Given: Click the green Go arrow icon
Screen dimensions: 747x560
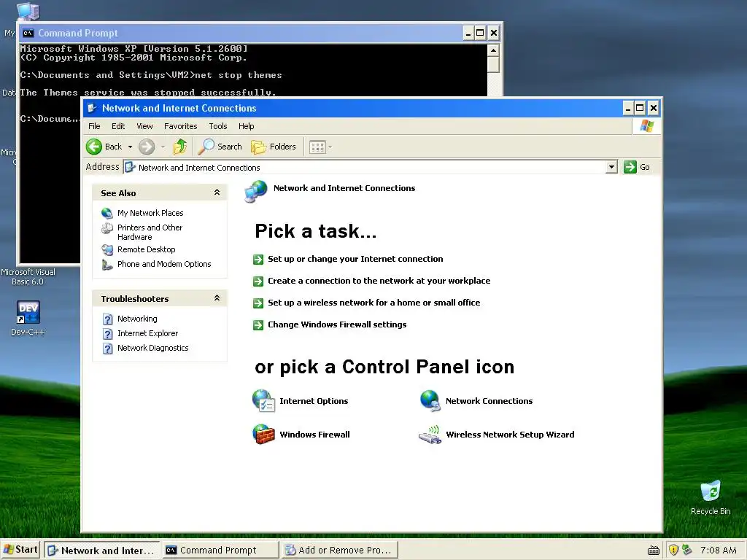Looking at the screenshot, I should pos(630,167).
